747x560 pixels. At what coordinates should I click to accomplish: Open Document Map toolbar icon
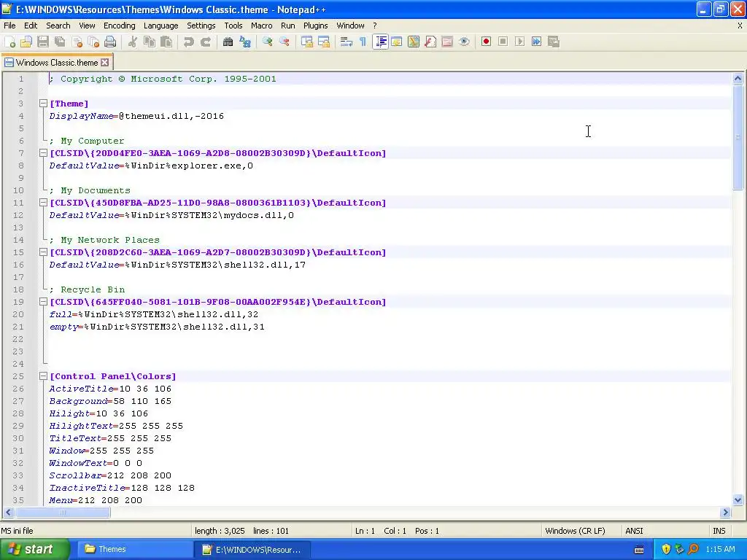414,42
